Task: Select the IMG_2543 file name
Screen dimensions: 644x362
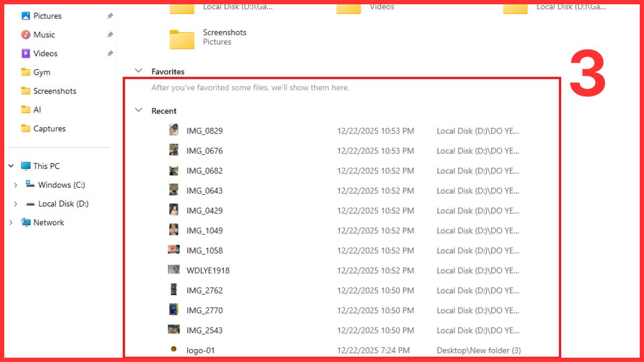Action: pyautogui.click(x=204, y=330)
